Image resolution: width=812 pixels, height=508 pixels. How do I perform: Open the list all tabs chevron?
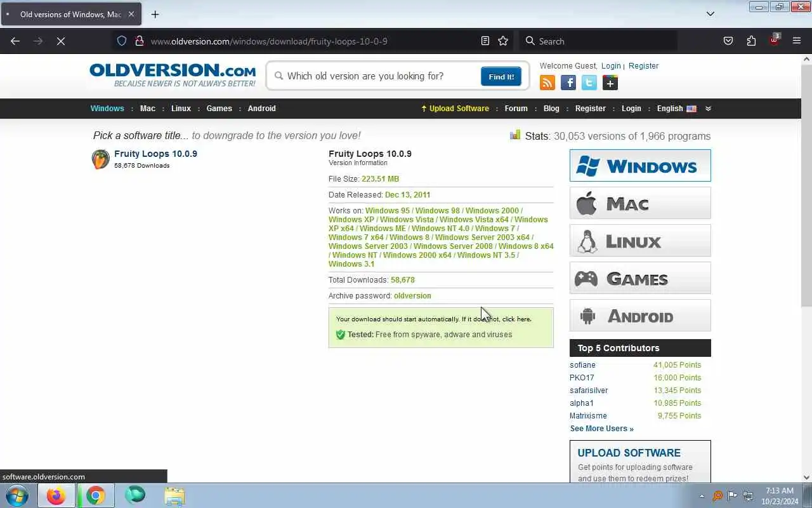click(x=710, y=14)
